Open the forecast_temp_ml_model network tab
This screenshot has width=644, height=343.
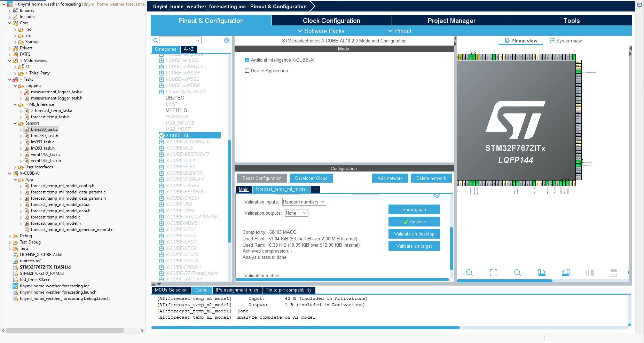click(x=281, y=189)
